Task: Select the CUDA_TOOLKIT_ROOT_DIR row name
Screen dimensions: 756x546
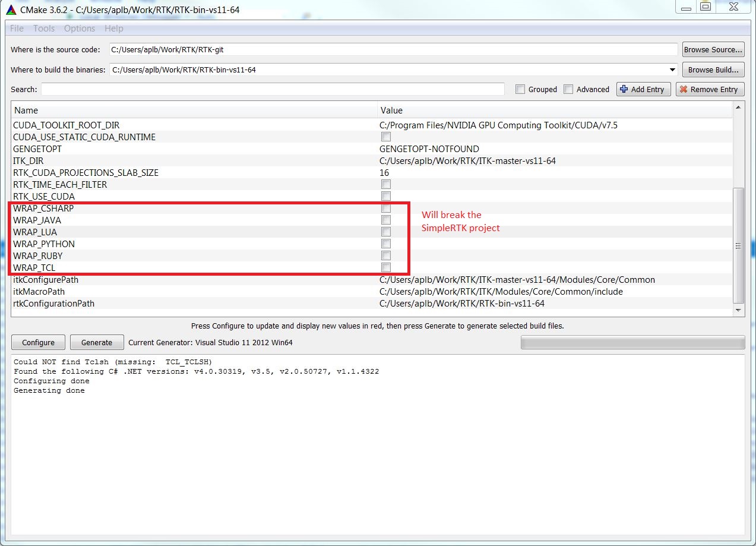Action: pyautogui.click(x=66, y=125)
